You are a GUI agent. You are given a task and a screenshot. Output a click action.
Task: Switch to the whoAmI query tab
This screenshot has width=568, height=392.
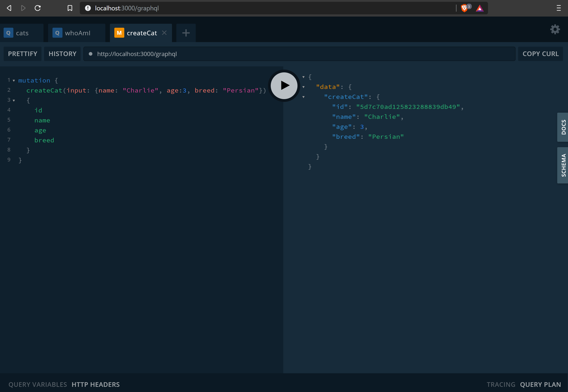pos(77,33)
